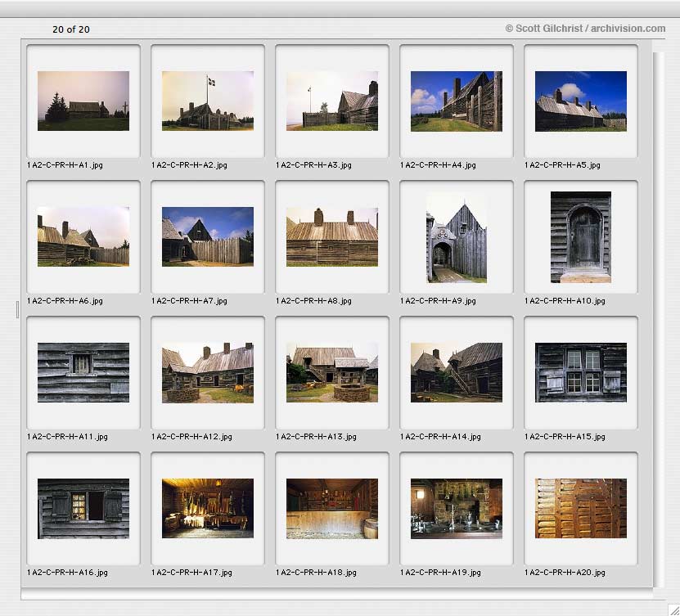Open fireplace thumbnail 1A2-C-PR-H-A19.jpg
This screenshot has height=616, width=680.
point(457,509)
